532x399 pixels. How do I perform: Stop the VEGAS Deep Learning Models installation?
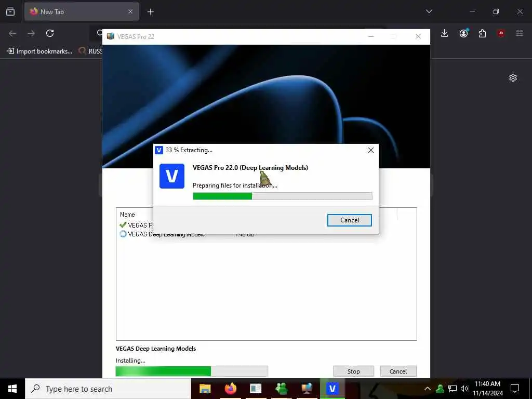tap(353, 371)
